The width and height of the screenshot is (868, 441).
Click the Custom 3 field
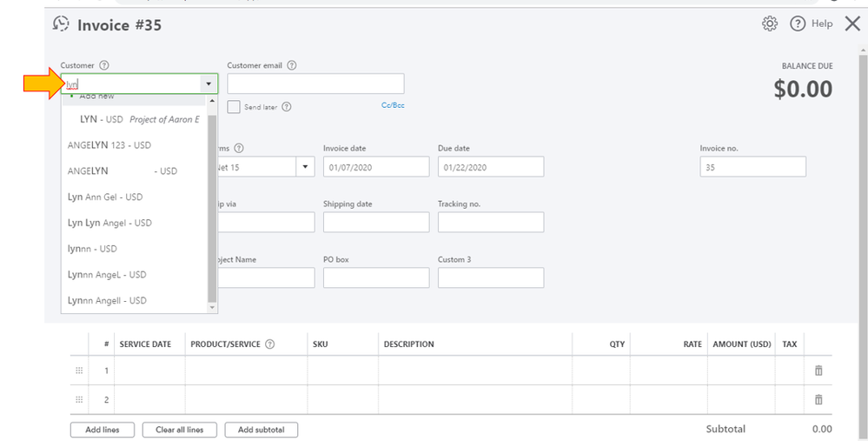pos(491,277)
